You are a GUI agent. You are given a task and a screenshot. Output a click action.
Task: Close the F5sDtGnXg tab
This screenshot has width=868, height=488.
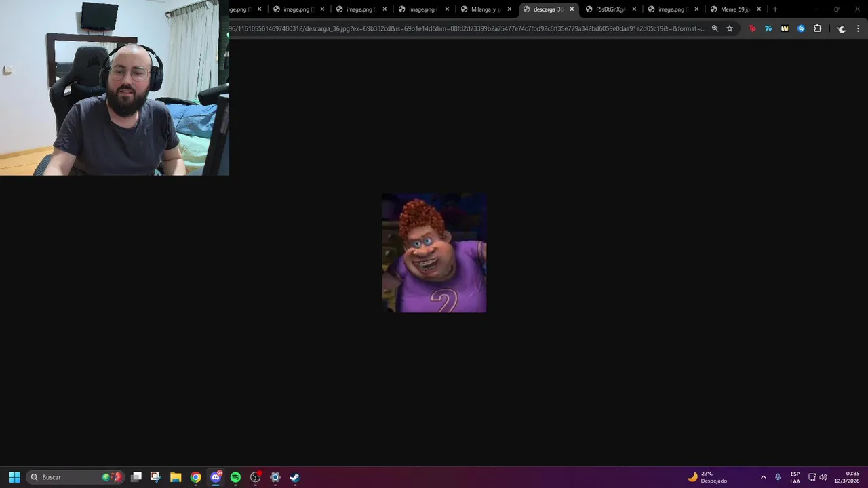click(634, 9)
